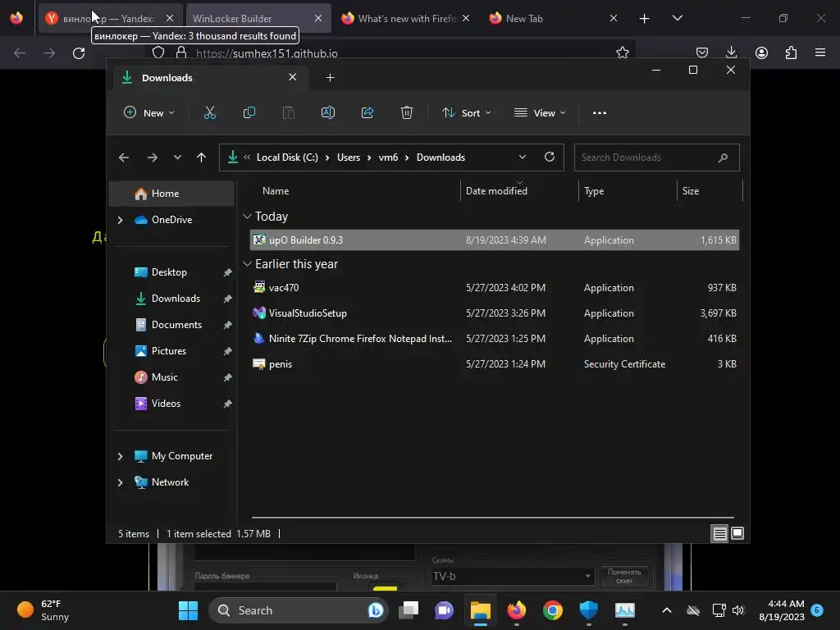Click the Share icon in Explorer toolbar
Image resolution: width=840 pixels, height=630 pixels.
pos(367,112)
